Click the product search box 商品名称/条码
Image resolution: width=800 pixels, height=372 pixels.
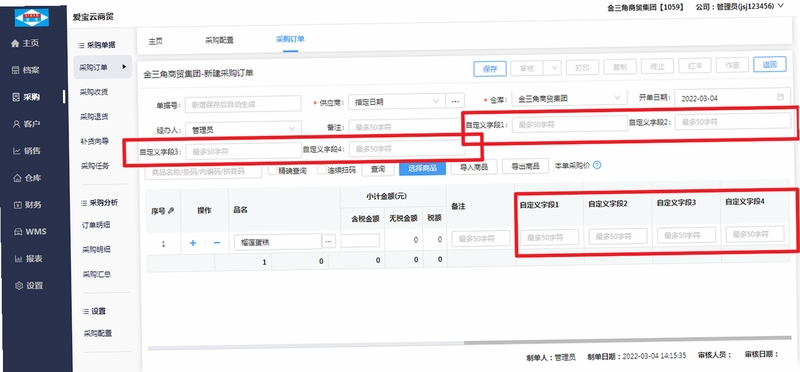point(204,172)
